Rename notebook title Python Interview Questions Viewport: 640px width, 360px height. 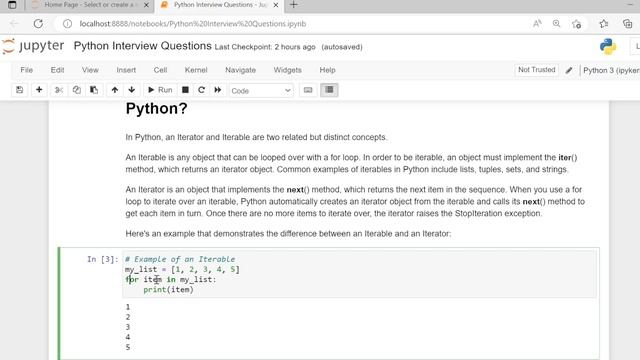[142, 46]
